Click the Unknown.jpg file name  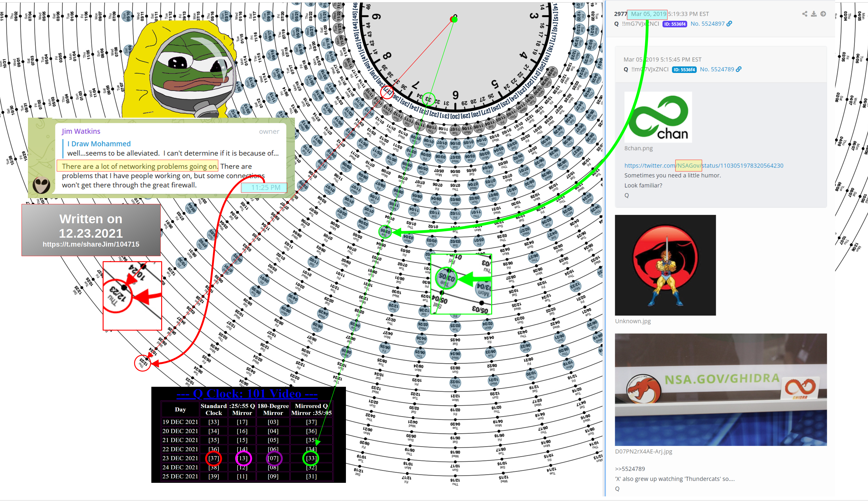pos(633,321)
